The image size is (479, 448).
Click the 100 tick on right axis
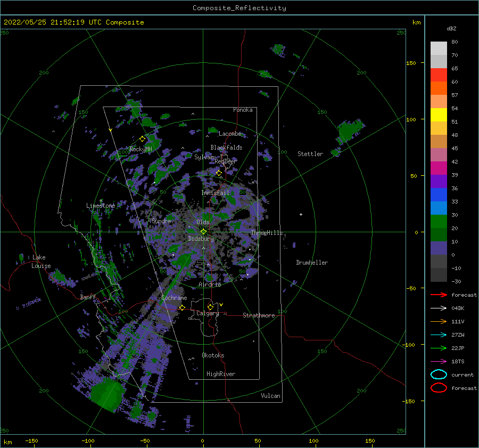click(x=411, y=119)
